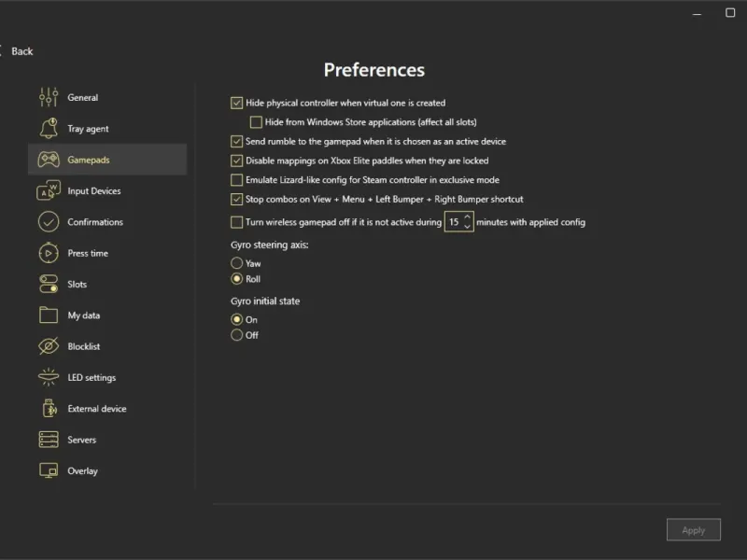Image resolution: width=747 pixels, height=560 pixels.
Task: Select the Input Devices icon
Action: 49,191
